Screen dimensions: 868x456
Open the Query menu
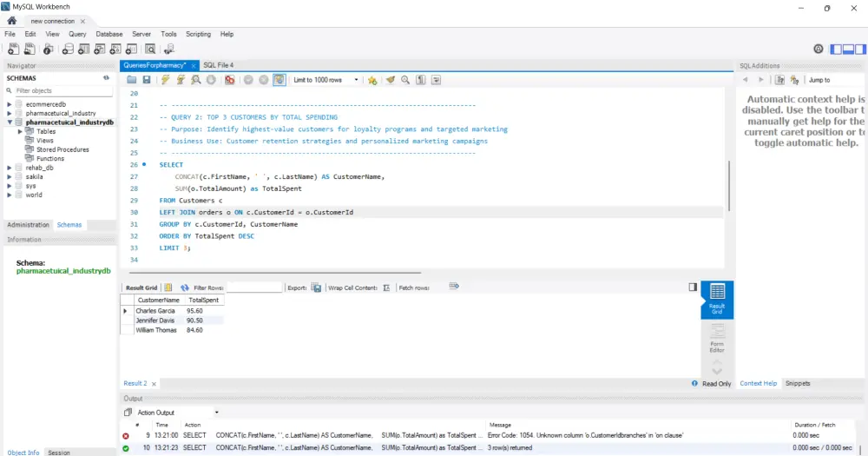[x=77, y=34]
